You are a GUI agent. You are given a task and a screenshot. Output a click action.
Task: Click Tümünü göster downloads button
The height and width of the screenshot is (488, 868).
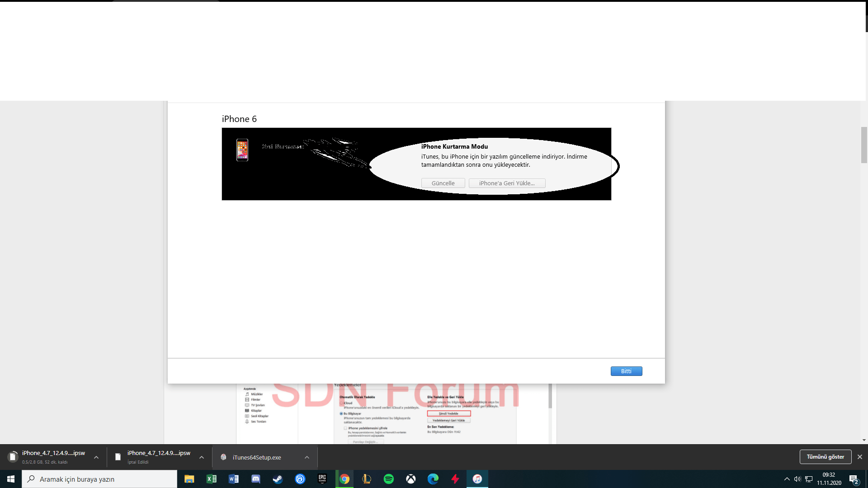point(825,457)
